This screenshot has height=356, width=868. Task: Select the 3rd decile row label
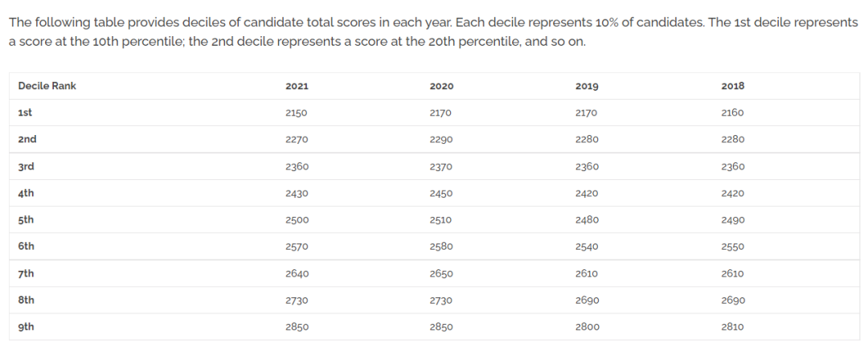pyautogui.click(x=27, y=166)
